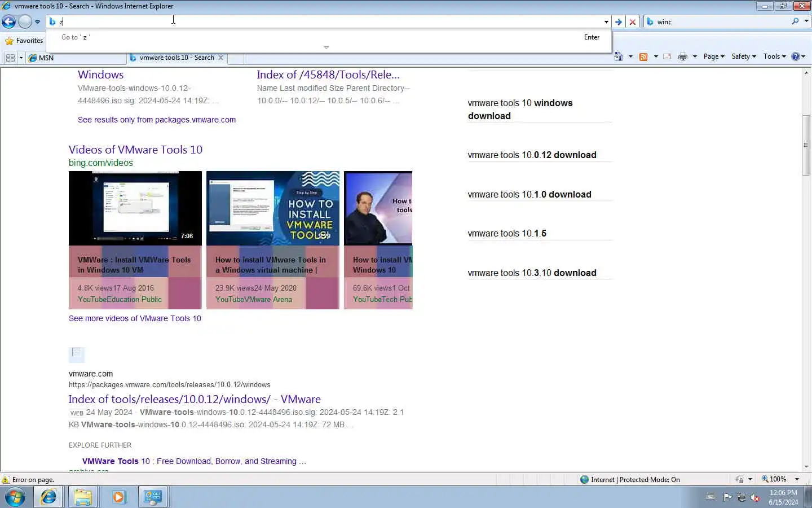Open VMWare Tools 10 Free Download link
The width and height of the screenshot is (812, 508).
[194, 461]
